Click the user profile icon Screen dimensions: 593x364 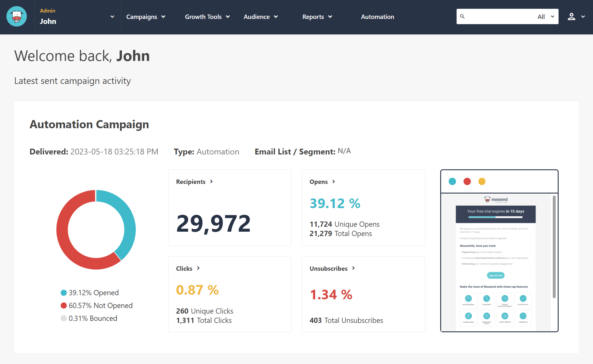point(572,17)
